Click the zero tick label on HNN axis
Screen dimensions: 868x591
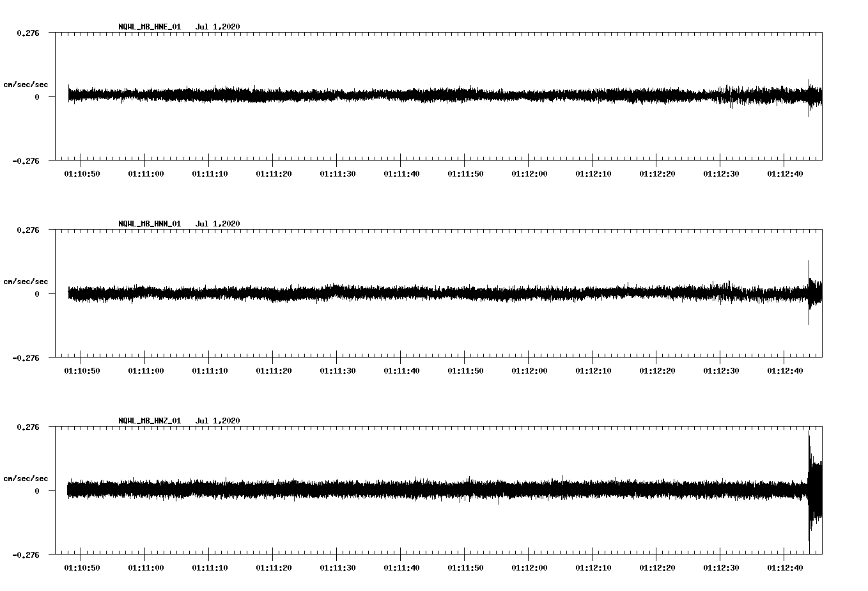(x=37, y=294)
